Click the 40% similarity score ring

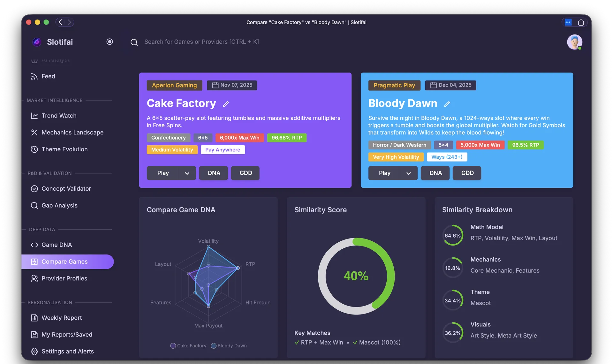click(x=356, y=276)
